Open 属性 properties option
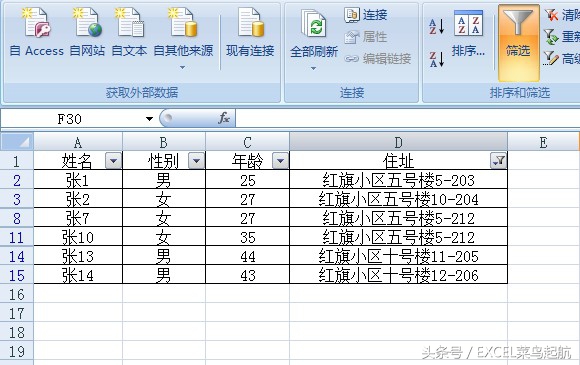This screenshot has width=580, height=365. pos(366,37)
